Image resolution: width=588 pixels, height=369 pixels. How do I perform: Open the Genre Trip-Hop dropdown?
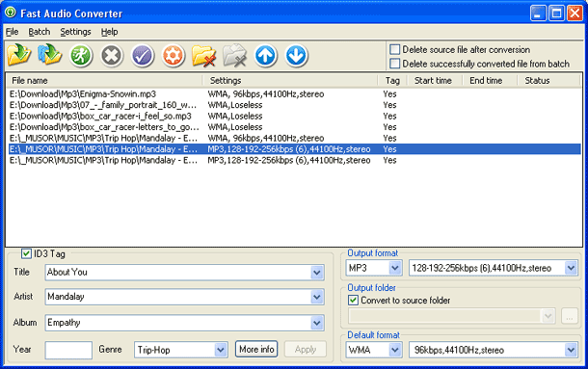(x=221, y=350)
